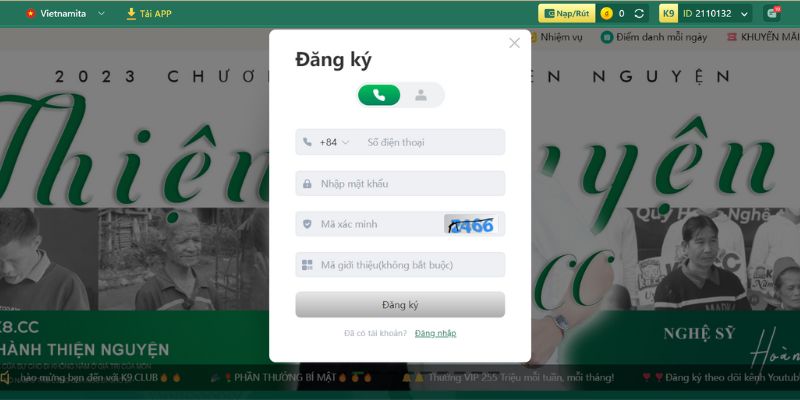The width and height of the screenshot is (800, 400).
Task: Submit the Đăng ký button
Action: click(400, 305)
